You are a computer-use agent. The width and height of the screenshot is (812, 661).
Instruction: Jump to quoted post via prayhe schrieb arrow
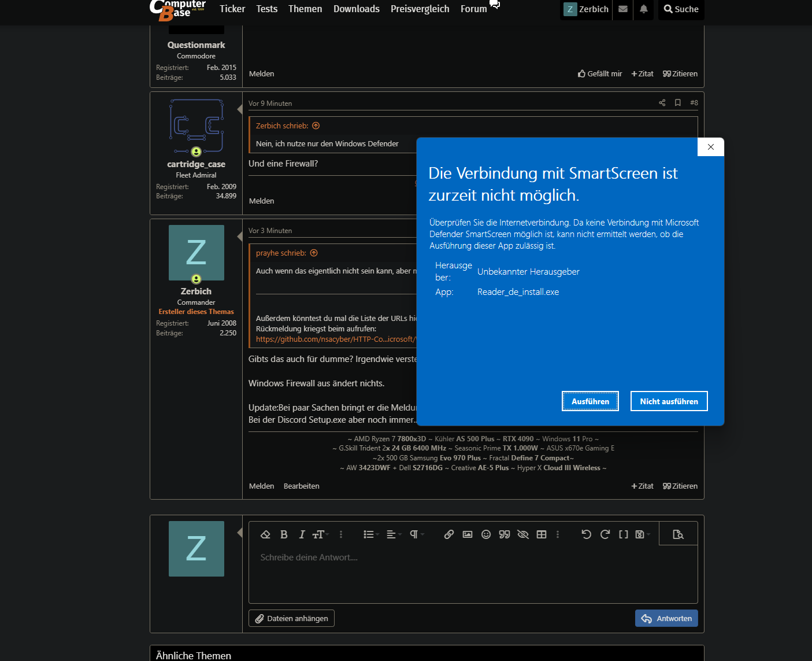pyautogui.click(x=314, y=253)
